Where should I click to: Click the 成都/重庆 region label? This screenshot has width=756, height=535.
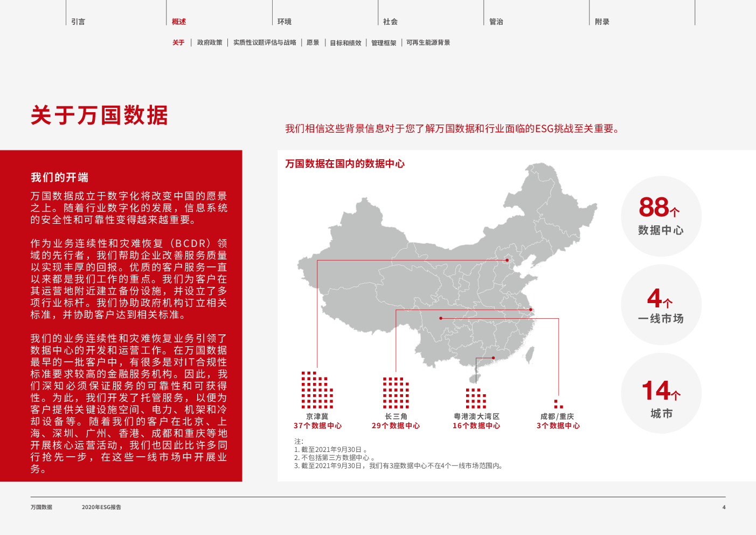click(x=558, y=416)
